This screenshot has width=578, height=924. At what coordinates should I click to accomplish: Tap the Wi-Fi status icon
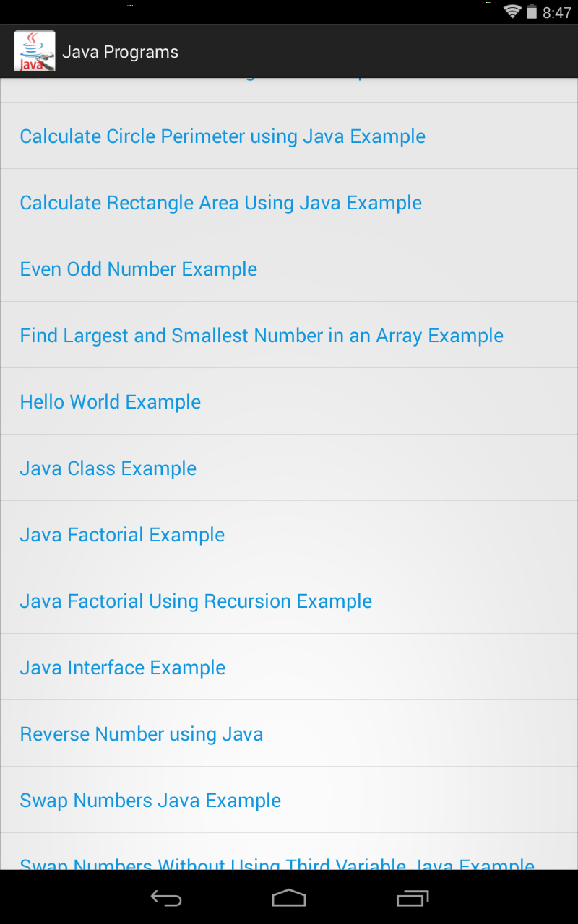(x=514, y=12)
